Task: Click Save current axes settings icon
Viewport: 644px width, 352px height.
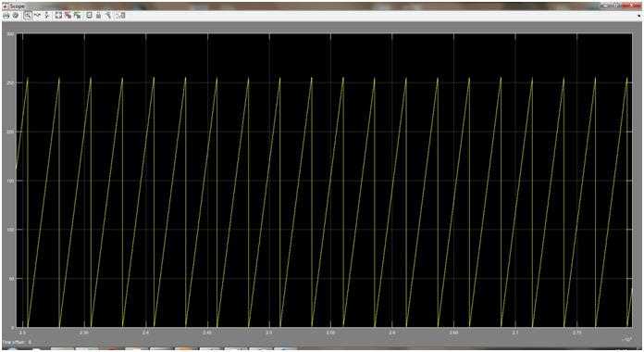Action: click(x=68, y=16)
